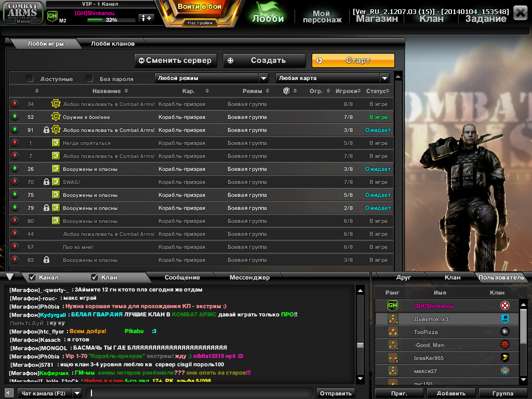Click the green Э badge of room 1
The image size is (532, 399).
[56, 142]
